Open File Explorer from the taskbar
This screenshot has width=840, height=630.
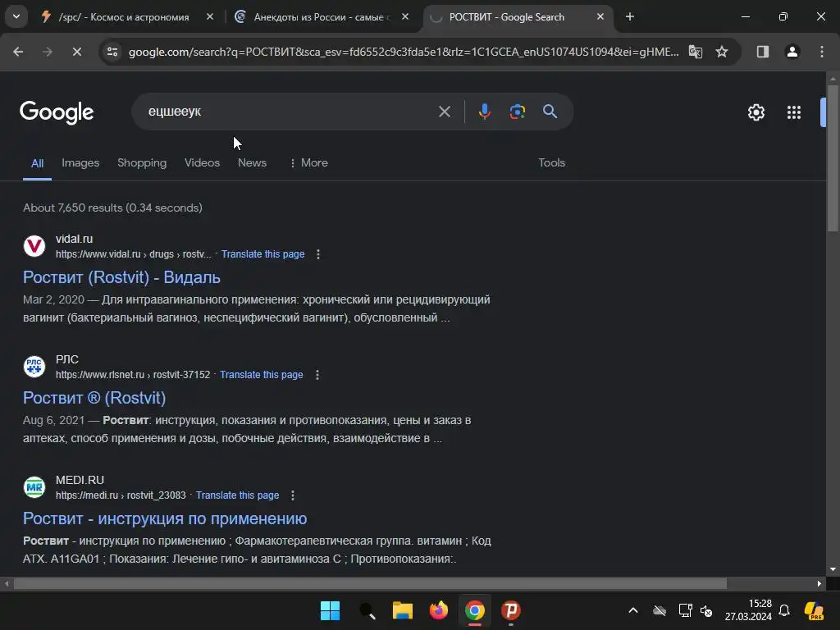(402, 610)
